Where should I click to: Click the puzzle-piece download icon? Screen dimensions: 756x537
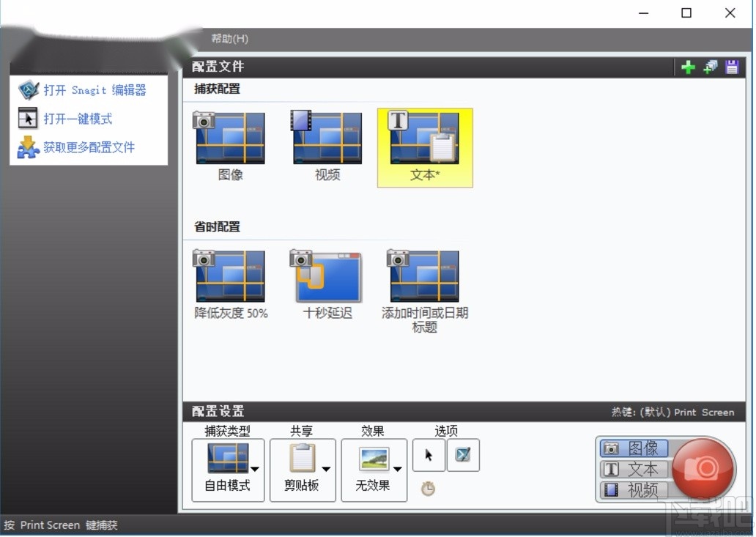(28, 147)
